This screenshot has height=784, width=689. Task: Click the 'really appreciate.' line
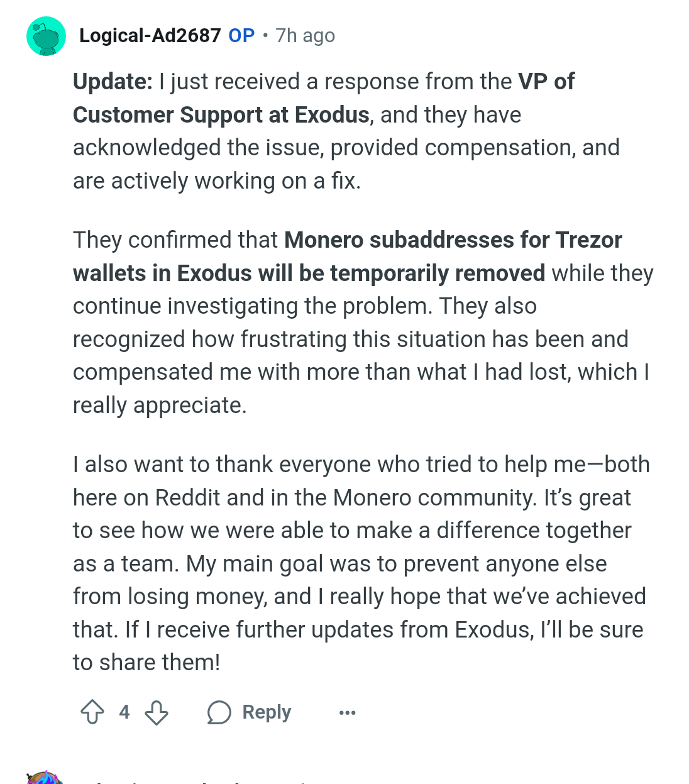160,406
